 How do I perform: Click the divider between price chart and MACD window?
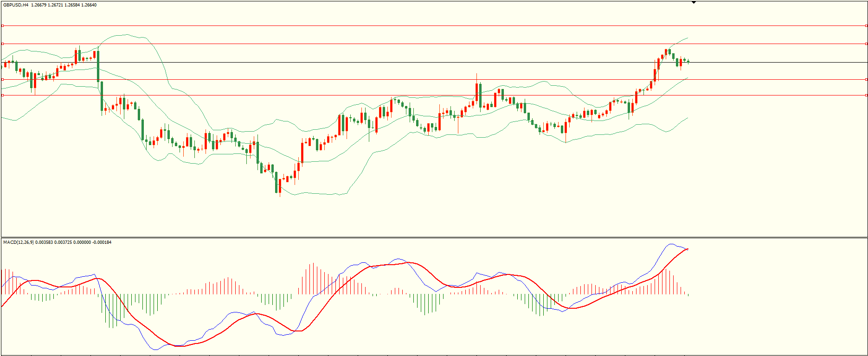tap(434, 238)
